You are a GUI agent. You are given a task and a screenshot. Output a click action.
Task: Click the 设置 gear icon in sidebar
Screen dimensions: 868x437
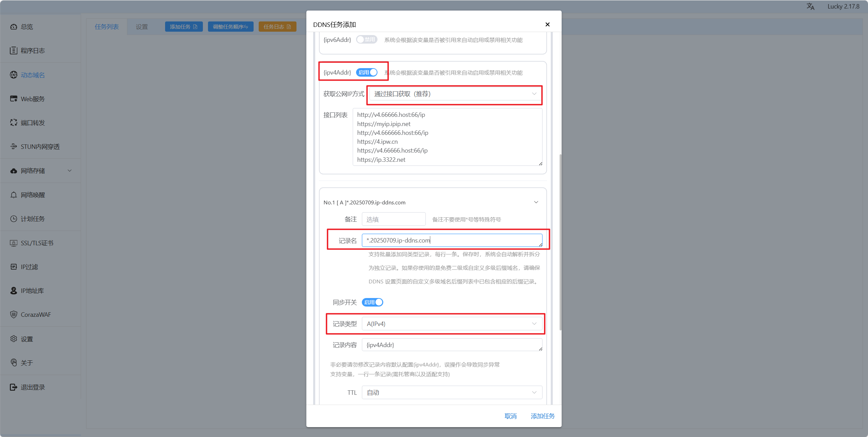click(x=14, y=339)
